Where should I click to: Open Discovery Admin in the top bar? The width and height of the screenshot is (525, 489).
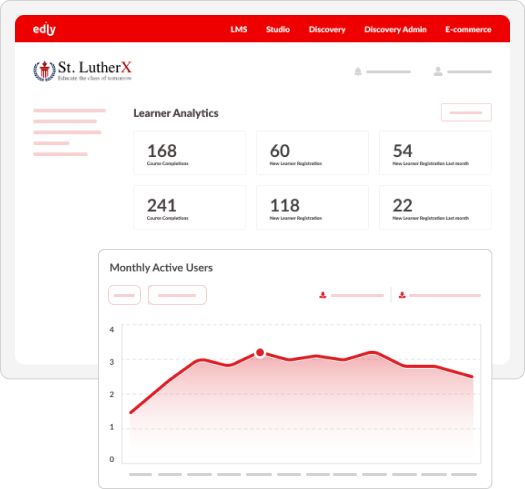[x=395, y=29]
